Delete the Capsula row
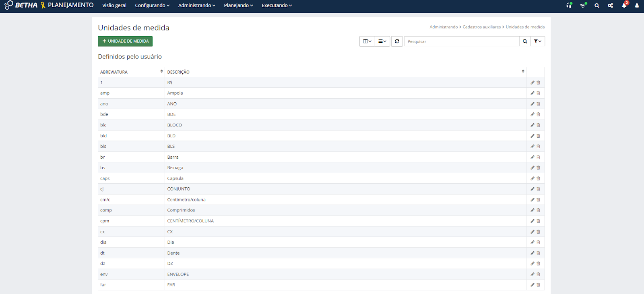This screenshot has width=644, height=294. 539,178
